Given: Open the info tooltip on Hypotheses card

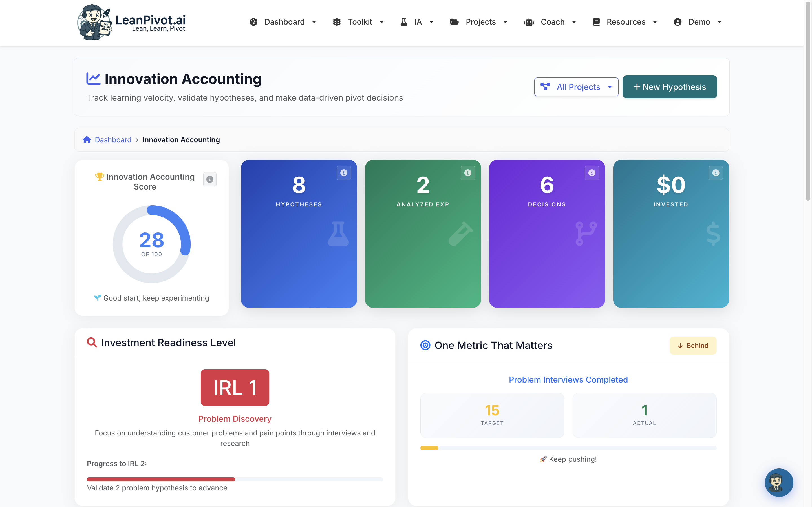Looking at the screenshot, I should tap(343, 173).
